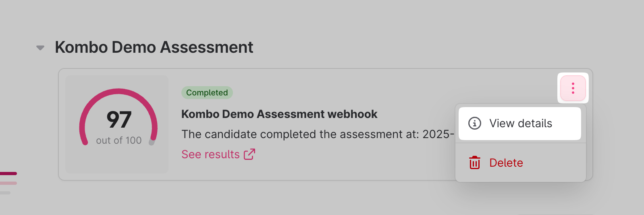Click the pink striped lines icon

(x=8, y=174)
